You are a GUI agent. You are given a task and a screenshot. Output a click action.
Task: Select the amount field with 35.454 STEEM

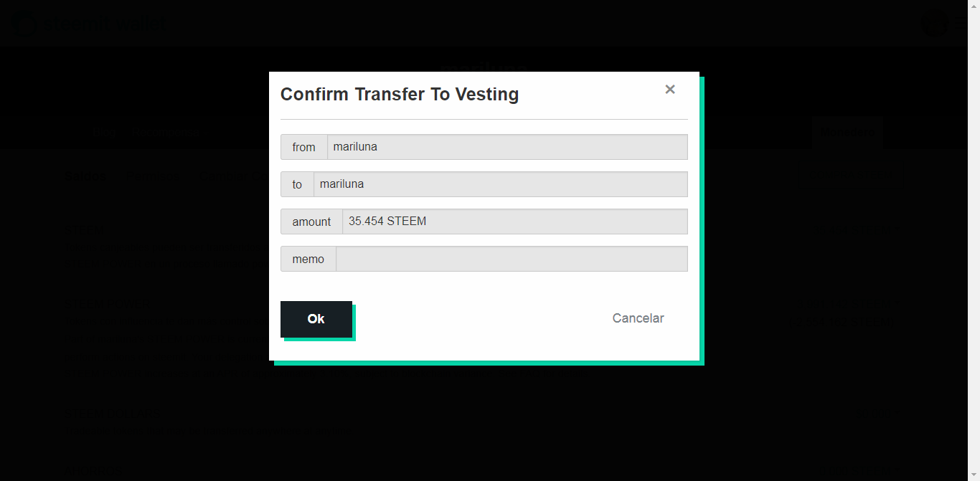[x=515, y=222]
